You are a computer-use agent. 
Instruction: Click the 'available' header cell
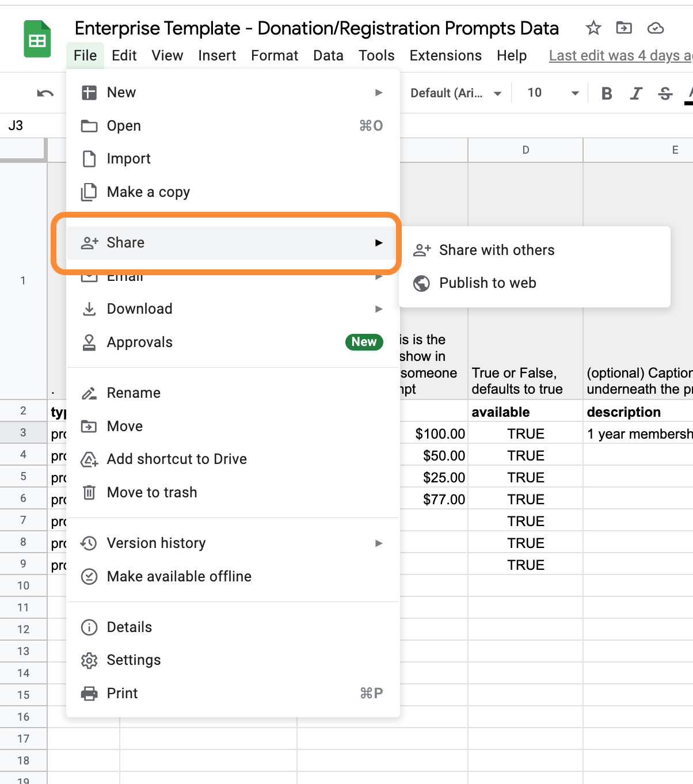pyautogui.click(x=526, y=412)
